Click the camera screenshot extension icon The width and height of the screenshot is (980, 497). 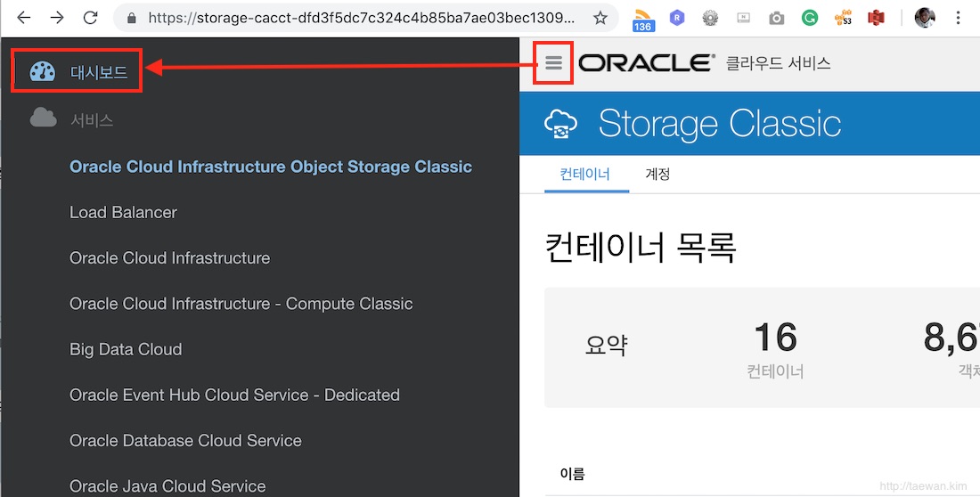click(x=776, y=19)
